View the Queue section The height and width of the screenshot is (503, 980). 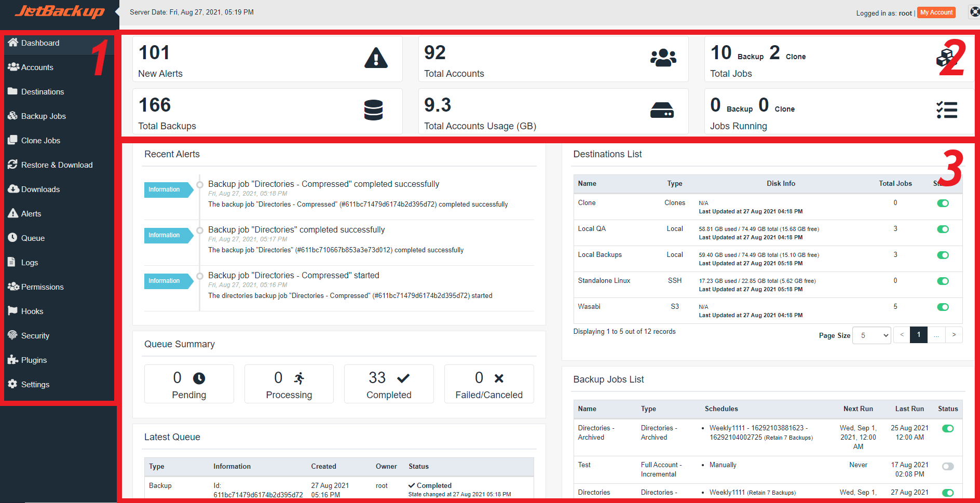coord(32,238)
